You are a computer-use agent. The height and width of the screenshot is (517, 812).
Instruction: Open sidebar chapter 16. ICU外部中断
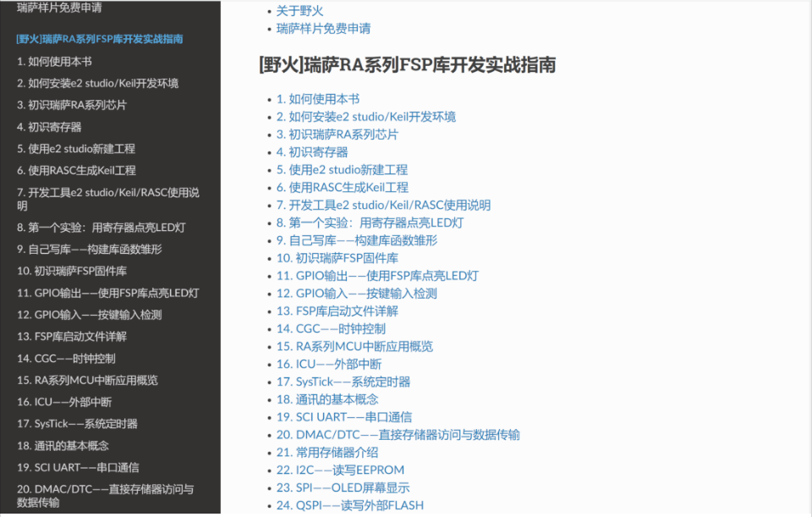(64, 402)
